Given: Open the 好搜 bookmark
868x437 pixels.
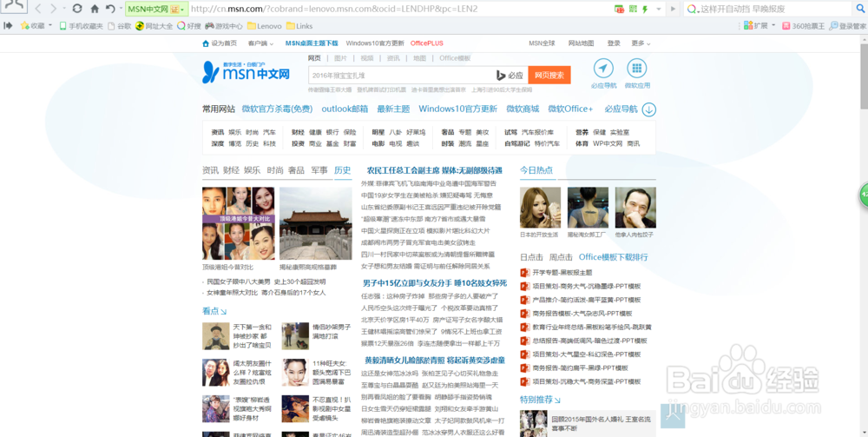Looking at the screenshot, I should pos(188,25).
